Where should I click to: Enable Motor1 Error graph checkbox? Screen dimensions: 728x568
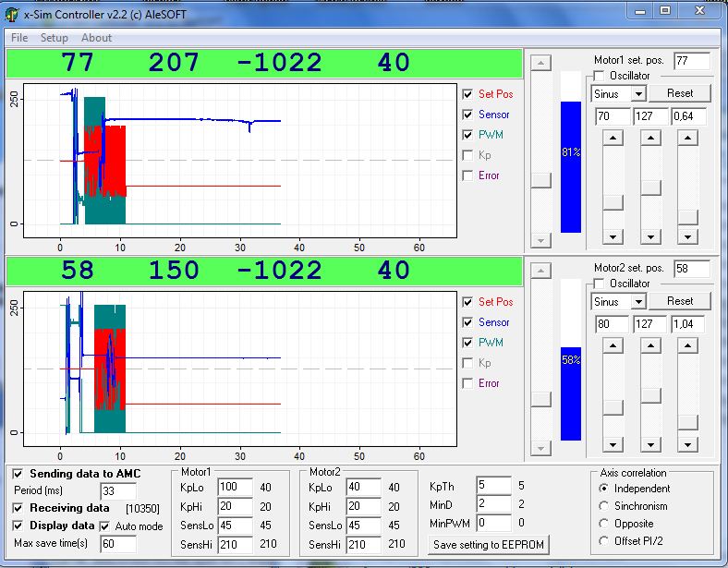click(467, 175)
